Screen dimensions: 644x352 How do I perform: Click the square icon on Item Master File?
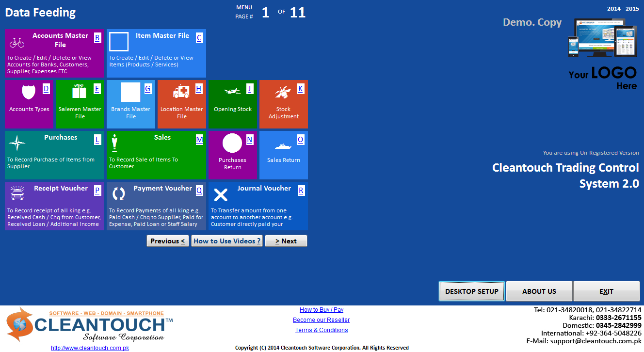[119, 42]
